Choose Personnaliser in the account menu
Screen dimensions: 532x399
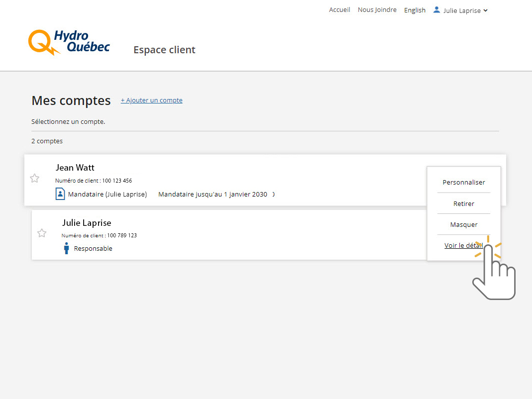point(463,183)
